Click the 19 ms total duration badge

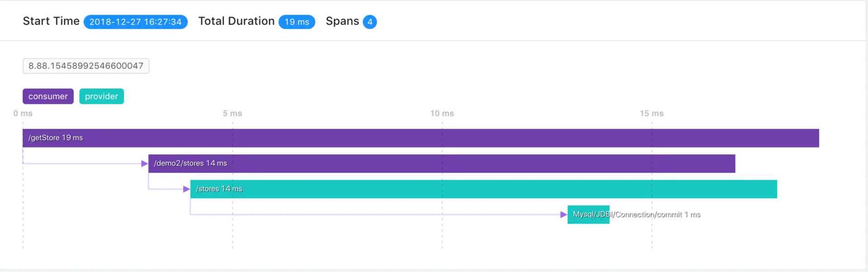pyautogui.click(x=297, y=22)
